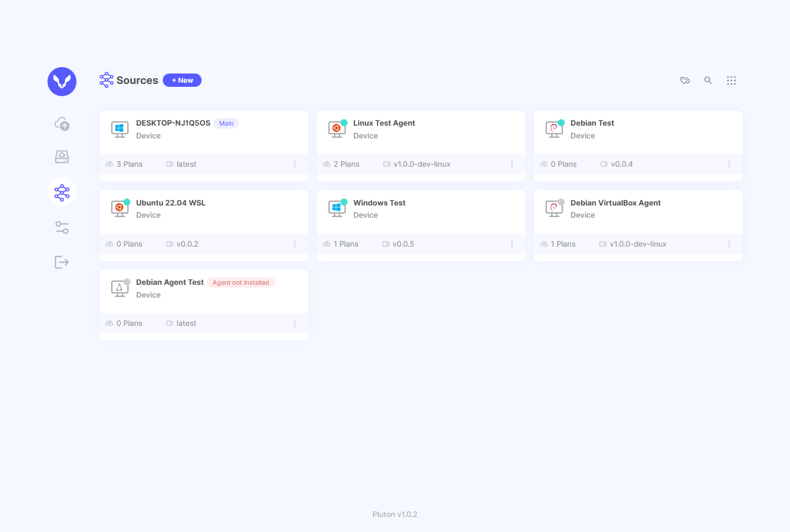
Task: Create a source with the + New button
Action: pyautogui.click(x=182, y=80)
